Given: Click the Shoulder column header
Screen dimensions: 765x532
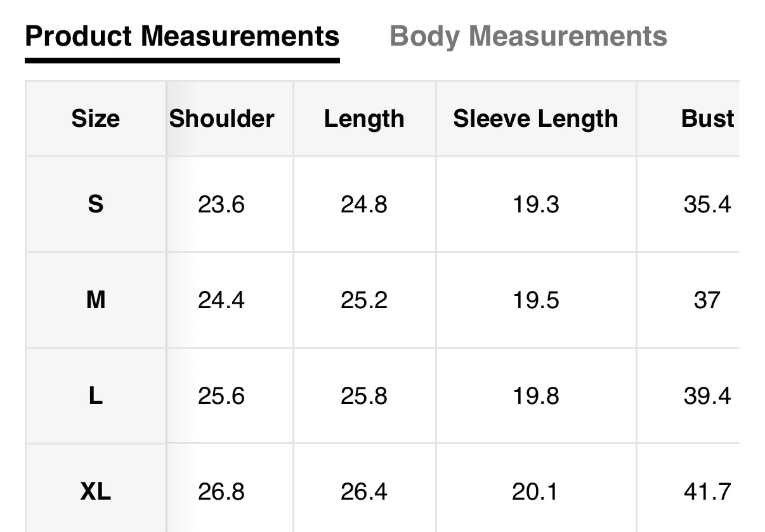Looking at the screenshot, I should 221,119.
